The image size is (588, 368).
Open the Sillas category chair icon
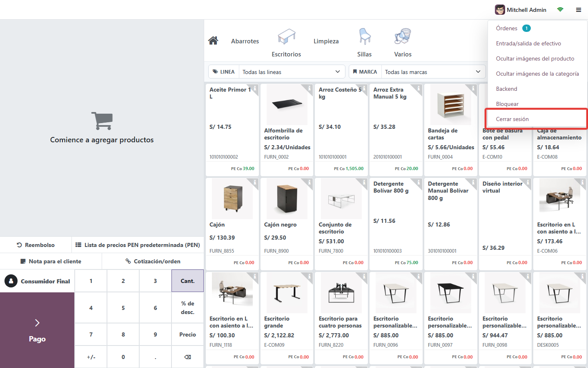[x=365, y=36]
